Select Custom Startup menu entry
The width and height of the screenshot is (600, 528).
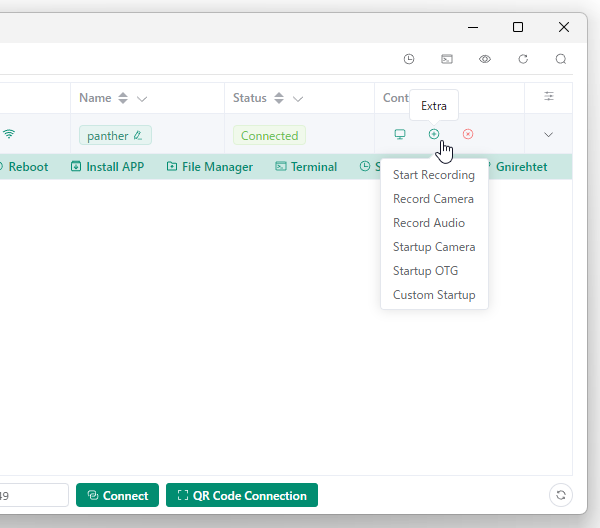(x=434, y=295)
